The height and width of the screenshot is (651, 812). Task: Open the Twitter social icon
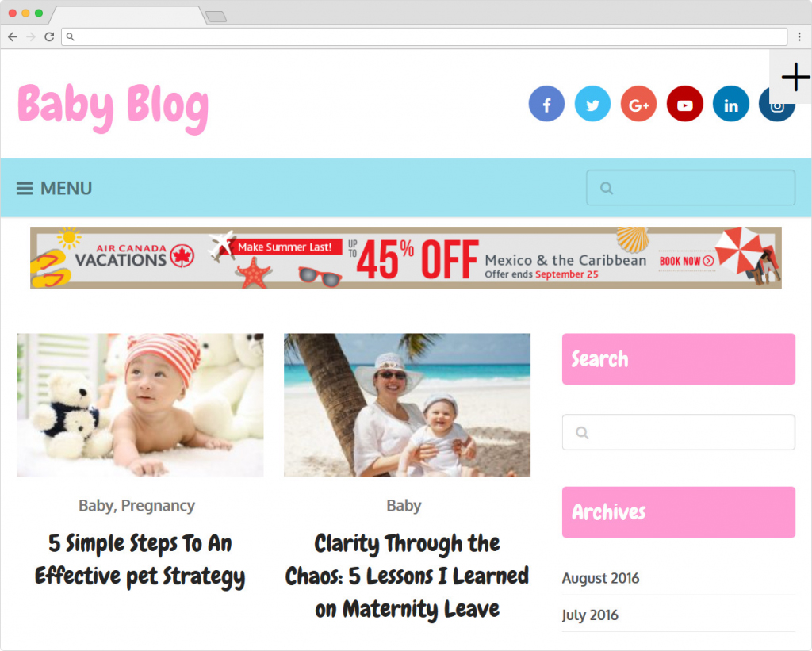tap(592, 104)
